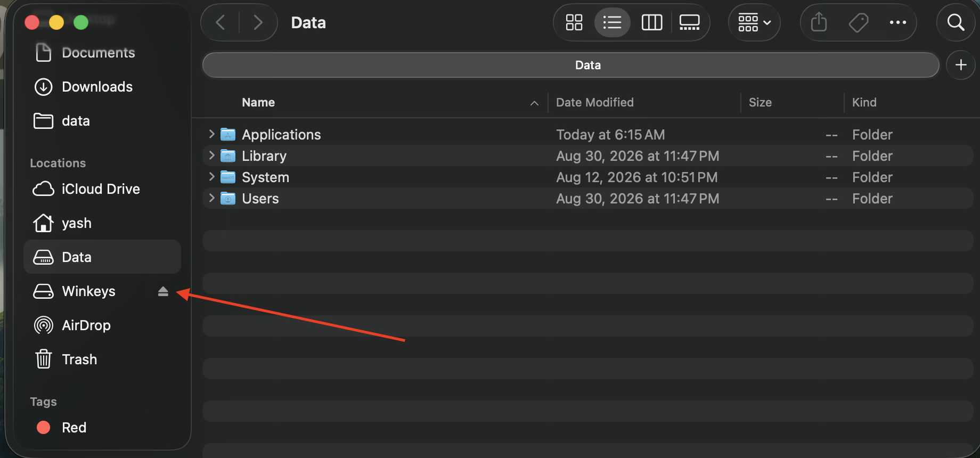This screenshot has width=980, height=458.
Task: Expand the Library folder
Action: 211,156
